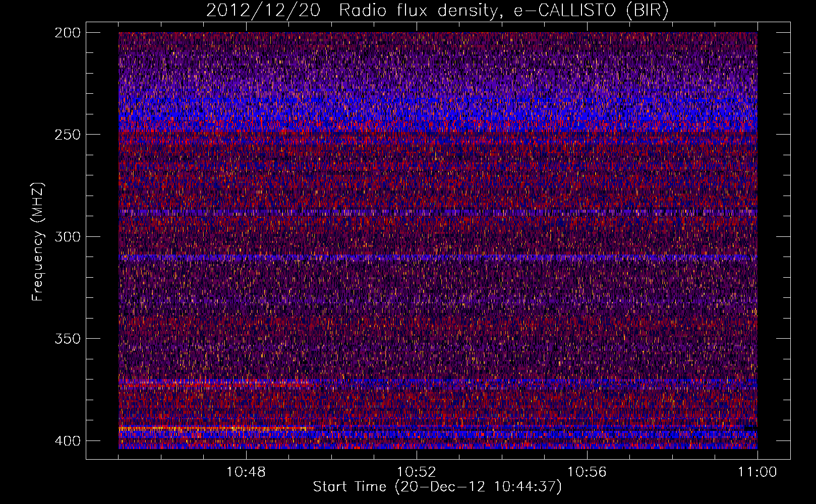Click the '10:48' time axis label
816x504 pixels.
[246, 472]
